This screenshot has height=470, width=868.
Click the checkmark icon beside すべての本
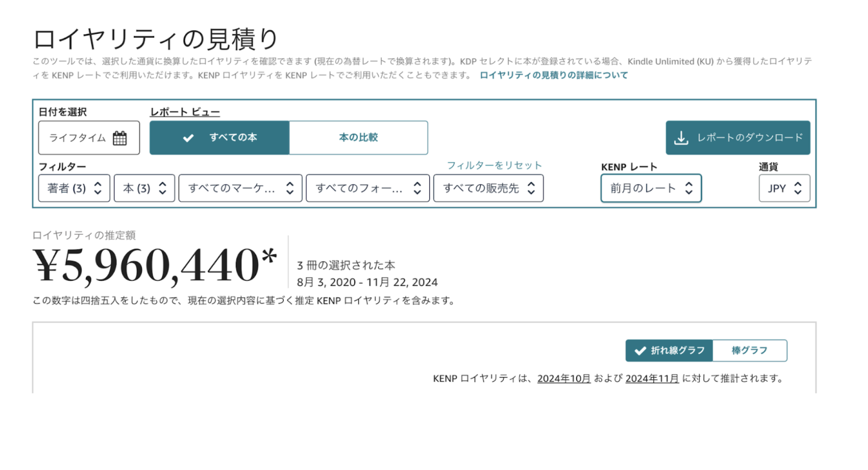(188, 138)
